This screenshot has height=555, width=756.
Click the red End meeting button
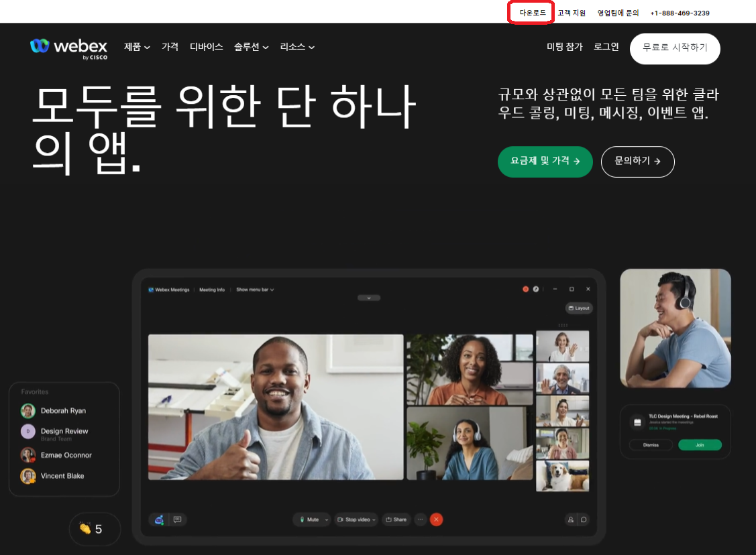436,519
